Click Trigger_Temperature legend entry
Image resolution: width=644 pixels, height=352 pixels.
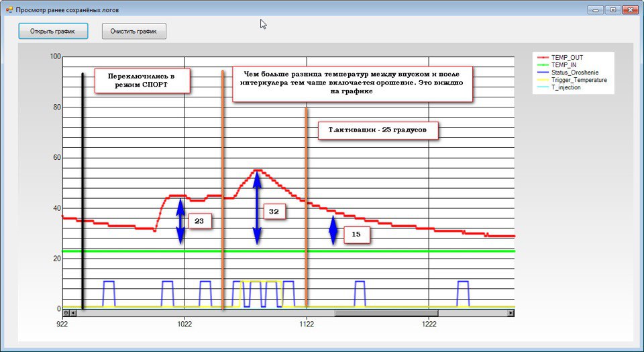pos(579,80)
